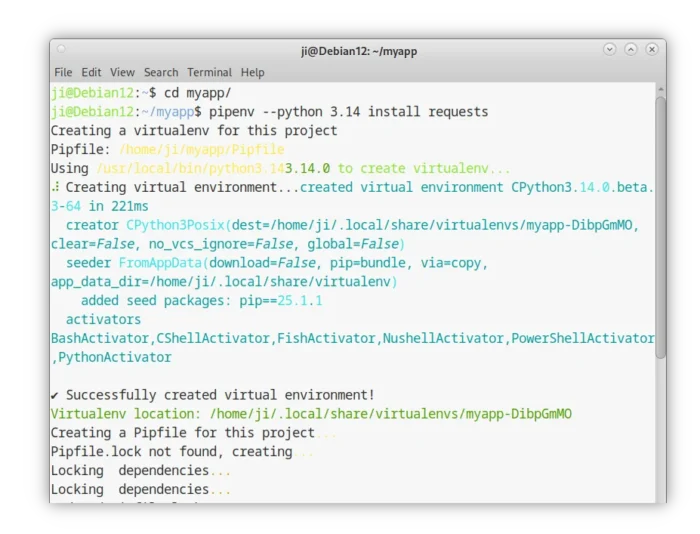Click 'FishActivator' text

click(326, 338)
